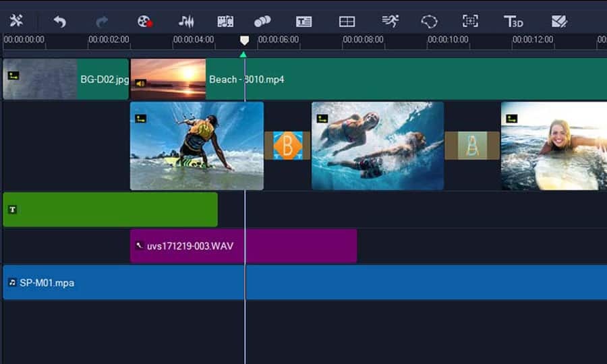This screenshot has height=364, width=607.
Task: Open the Mask Creator lasso icon
Action: pos(430,22)
